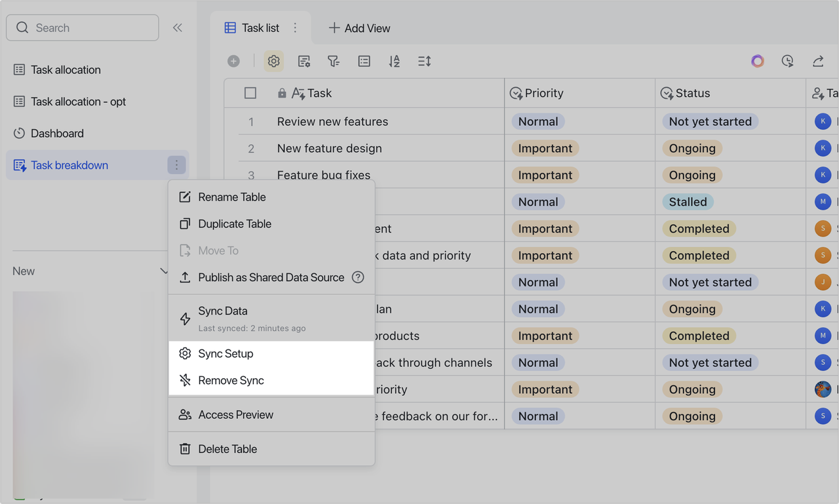The image size is (839, 504).
Task: Click Add View to create a view
Action: point(359,28)
